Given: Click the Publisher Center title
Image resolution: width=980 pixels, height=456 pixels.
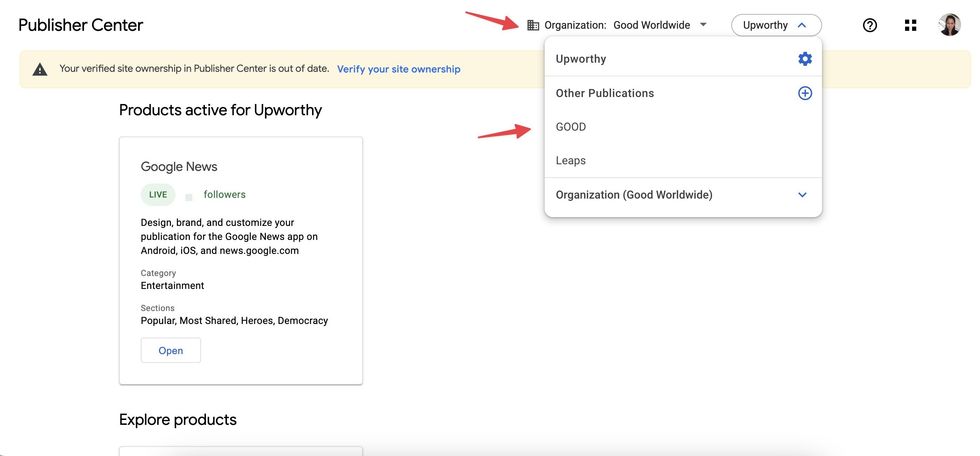Looking at the screenshot, I should 81,25.
